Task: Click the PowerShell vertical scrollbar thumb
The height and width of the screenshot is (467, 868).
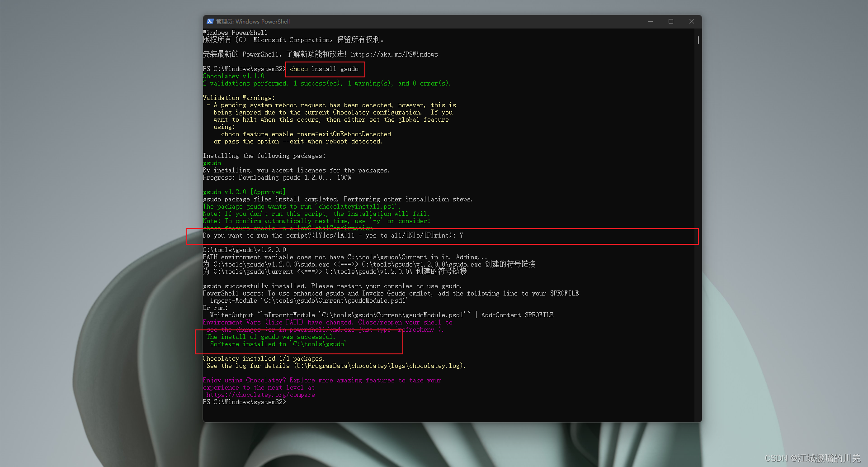Action: pos(698,40)
